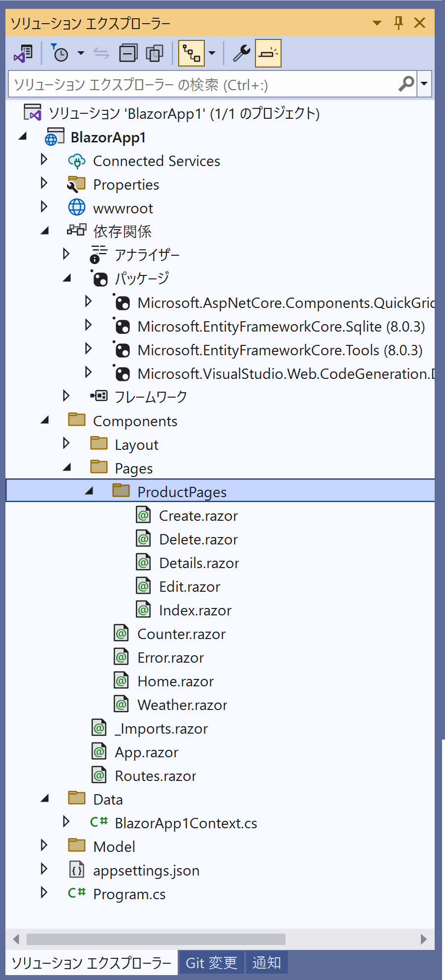445x980 pixels.
Task: Collapse all nodes in Solution Explorer
Action: (x=128, y=53)
